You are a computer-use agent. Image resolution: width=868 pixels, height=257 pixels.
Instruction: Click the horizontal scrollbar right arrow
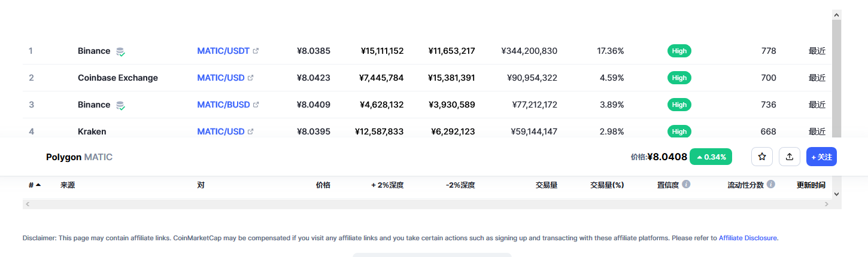click(827, 204)
